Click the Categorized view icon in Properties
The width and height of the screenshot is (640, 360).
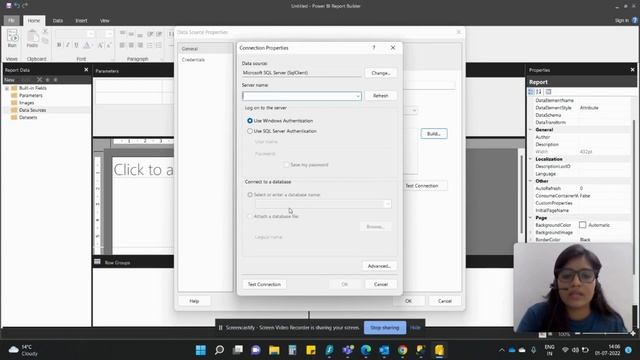(531, 92)
